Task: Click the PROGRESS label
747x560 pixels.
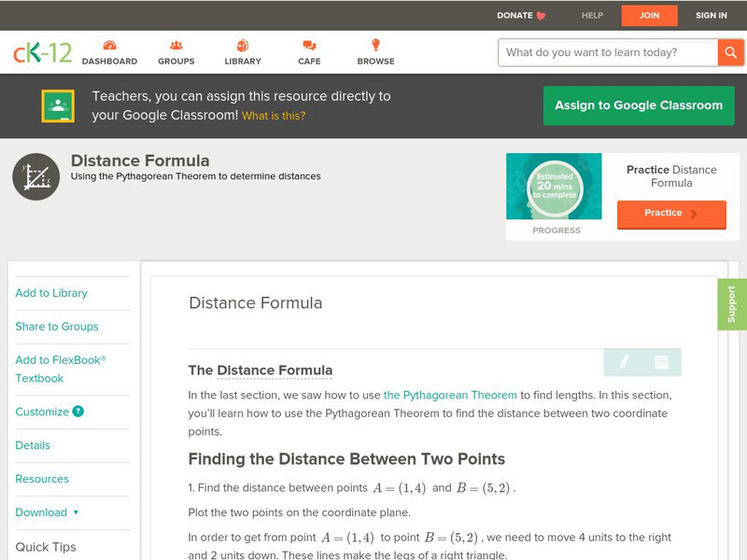Action: click(557, 231)
